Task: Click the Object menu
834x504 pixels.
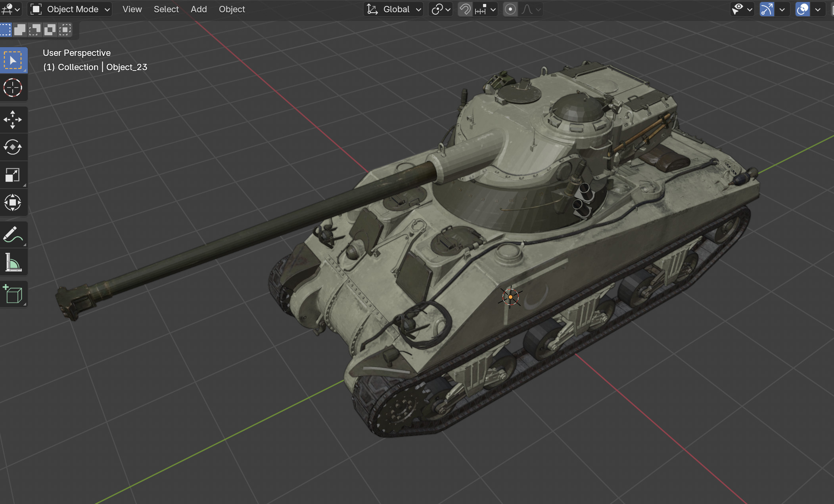Action: (x=232, y=9)
